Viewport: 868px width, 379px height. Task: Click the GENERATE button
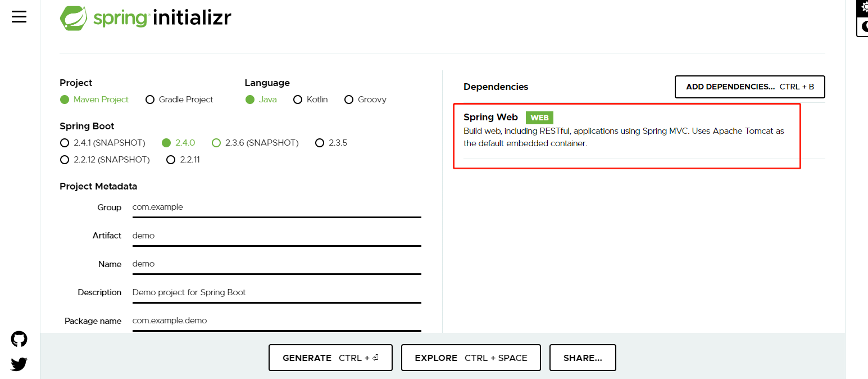(x=330, y=358)
